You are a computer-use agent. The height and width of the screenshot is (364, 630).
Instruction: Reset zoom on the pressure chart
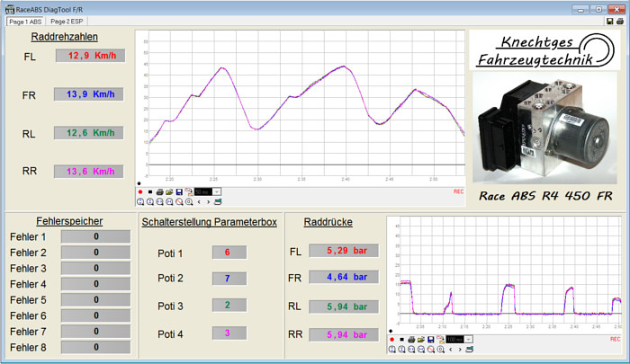tap(440, 349)
